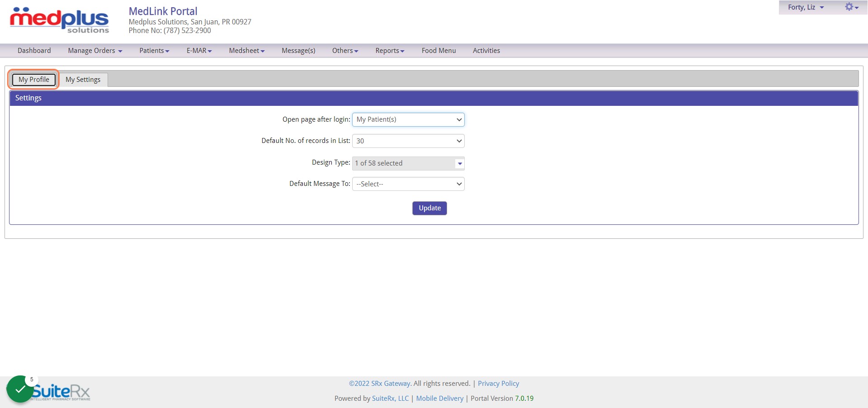Open the Food Menu item

point(439,51)
